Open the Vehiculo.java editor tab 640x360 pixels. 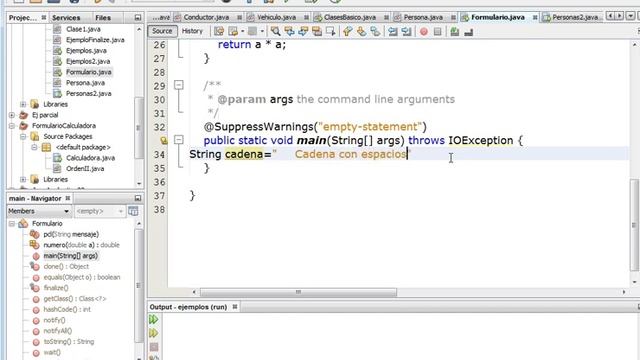276,17
